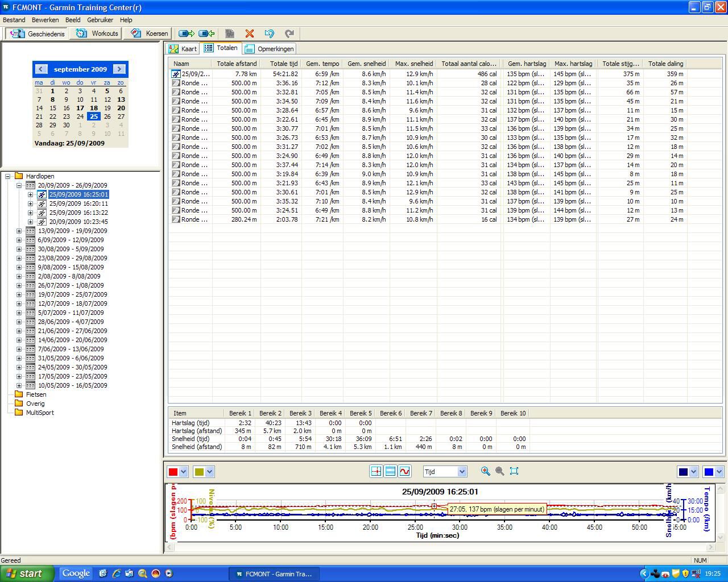
Task: Click the undo arrow icon
Action: tap(270, 34)
